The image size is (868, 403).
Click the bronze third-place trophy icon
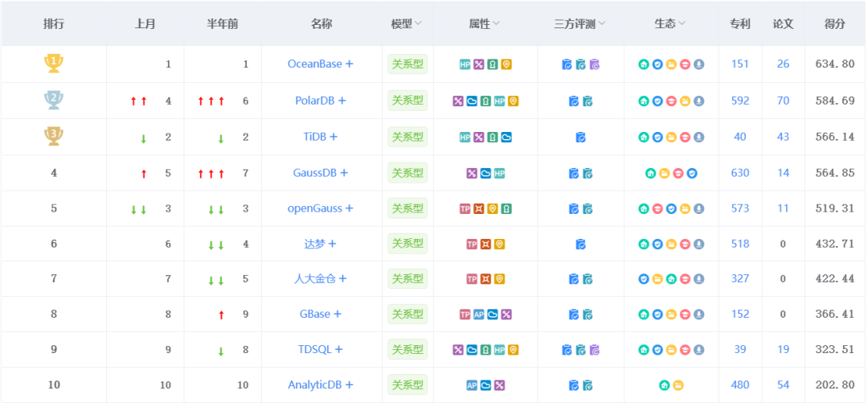54,137
